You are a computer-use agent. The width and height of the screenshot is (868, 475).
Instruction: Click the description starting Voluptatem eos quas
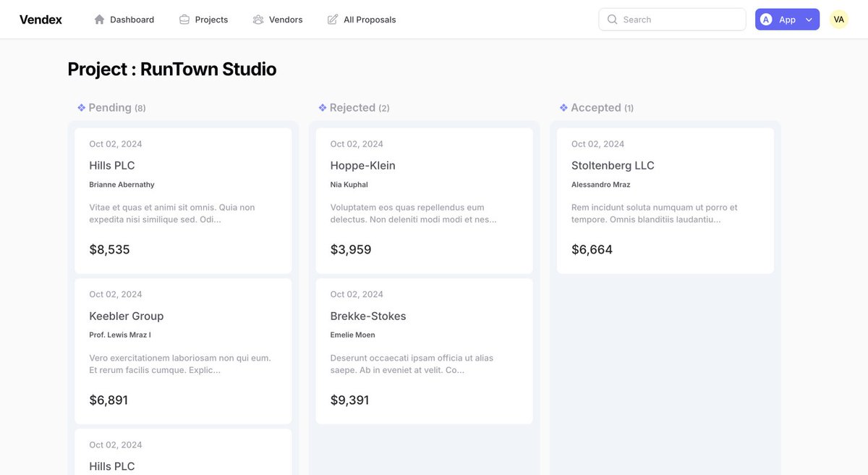(x=414, y=214)
